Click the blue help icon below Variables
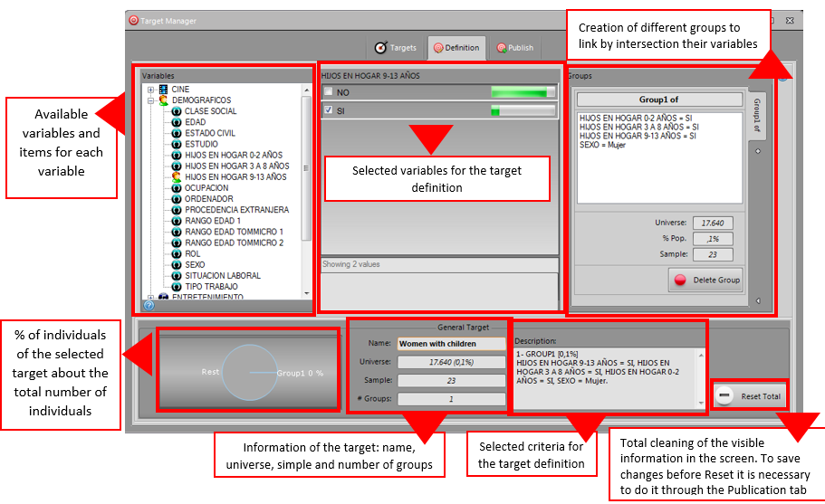825x504 pixels. [149, 305]
